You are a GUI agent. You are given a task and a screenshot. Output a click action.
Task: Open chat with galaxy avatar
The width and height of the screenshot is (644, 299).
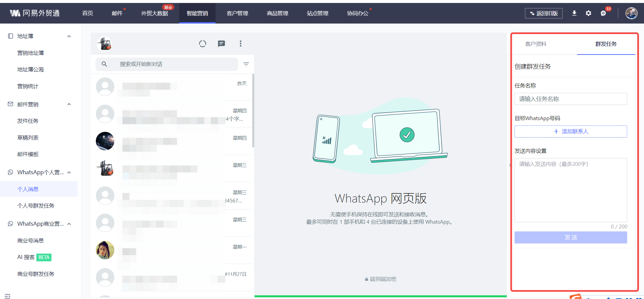[105, 141]
